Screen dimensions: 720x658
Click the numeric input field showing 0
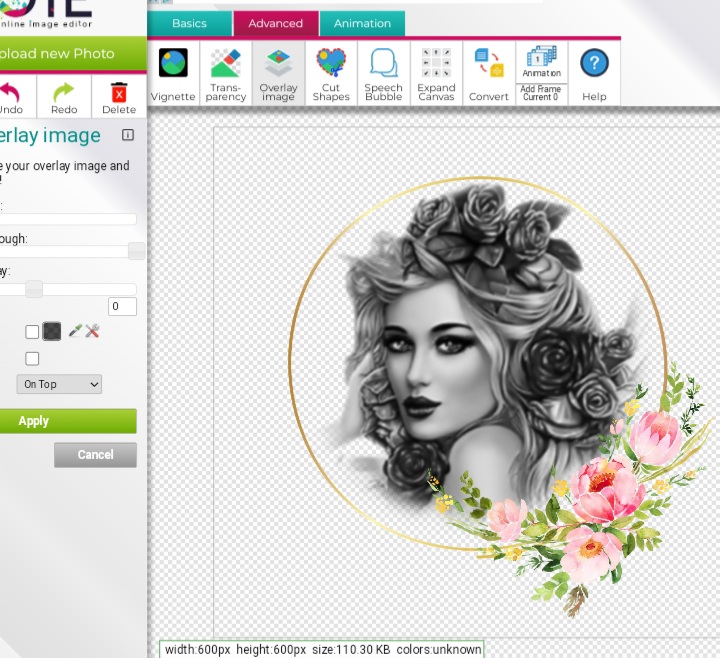(x=122, y=307)
